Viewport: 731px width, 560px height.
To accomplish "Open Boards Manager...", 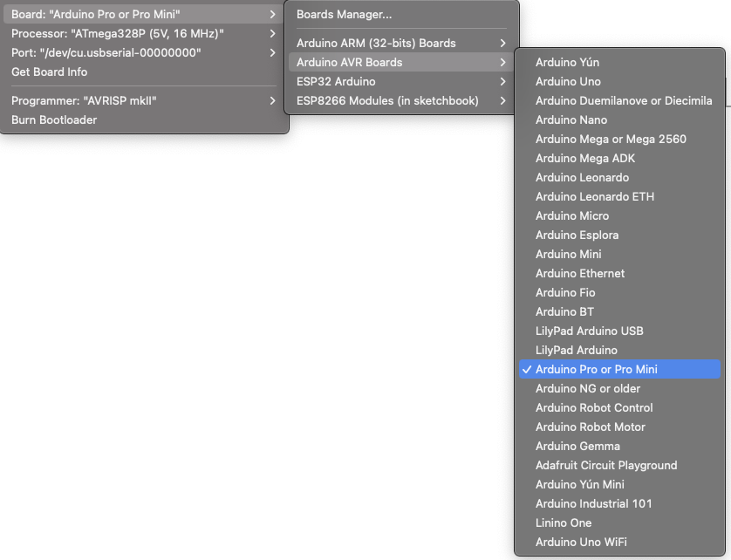I will [x=401, y=15].
